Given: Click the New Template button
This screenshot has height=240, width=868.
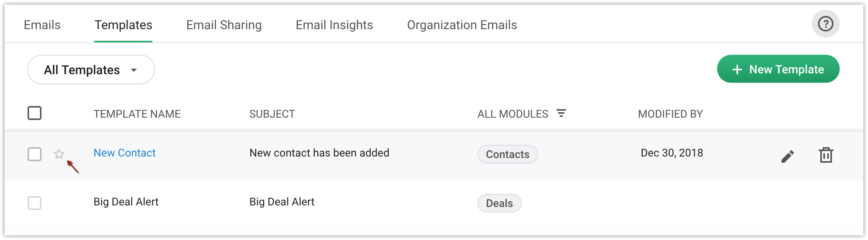Looking at the screenshot, I should click(778, 69).
